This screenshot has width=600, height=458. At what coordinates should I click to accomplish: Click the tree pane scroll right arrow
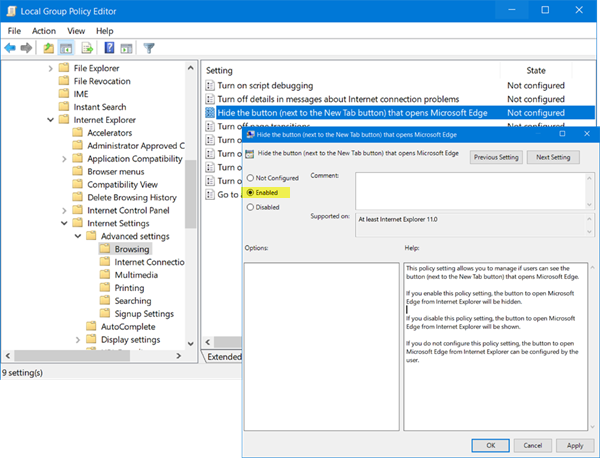point(178,356)
